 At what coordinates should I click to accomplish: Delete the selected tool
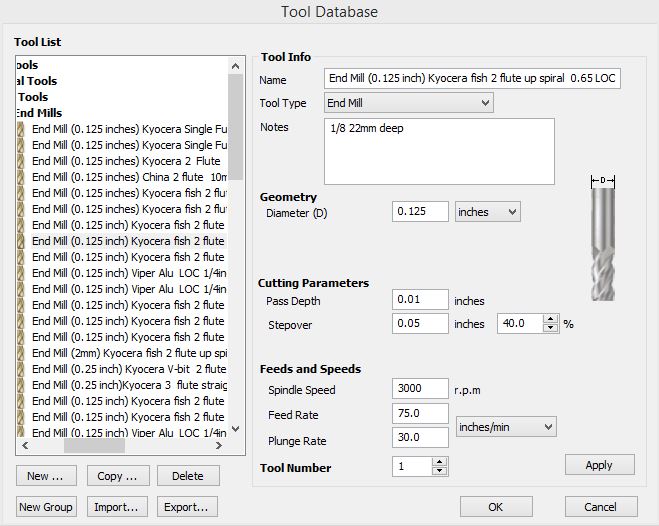point(187,476)
